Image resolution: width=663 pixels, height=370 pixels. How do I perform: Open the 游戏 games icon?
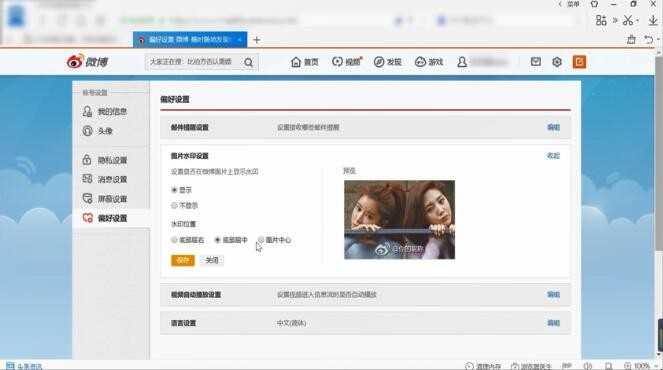420,62
